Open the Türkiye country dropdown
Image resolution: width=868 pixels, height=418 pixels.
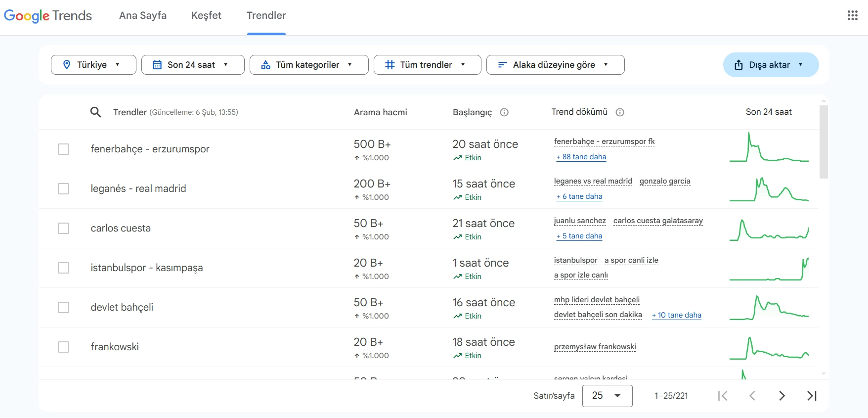tap(93, 65)
